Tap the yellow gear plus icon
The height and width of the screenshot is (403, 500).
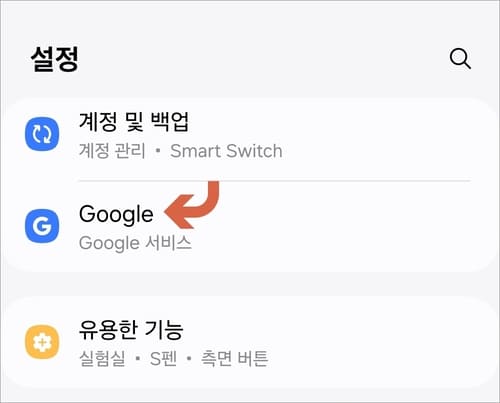(42, 342)
